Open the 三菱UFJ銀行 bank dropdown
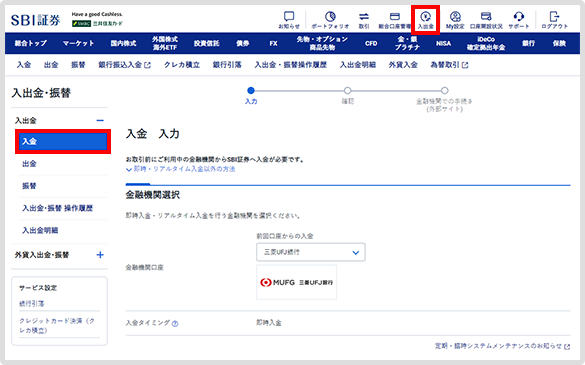Screen dimensions: 585x365 coord(310,252)
